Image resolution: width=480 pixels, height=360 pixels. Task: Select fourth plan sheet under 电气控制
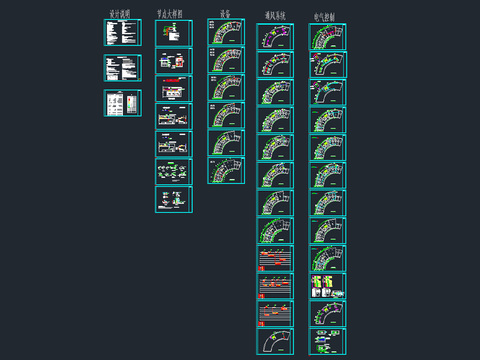(327, 120)
